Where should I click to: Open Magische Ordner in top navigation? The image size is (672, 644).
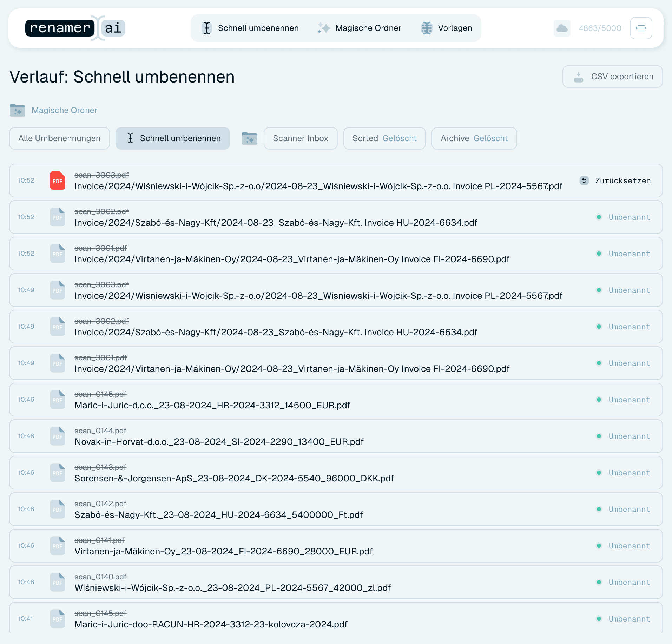[x=360, y=28]
